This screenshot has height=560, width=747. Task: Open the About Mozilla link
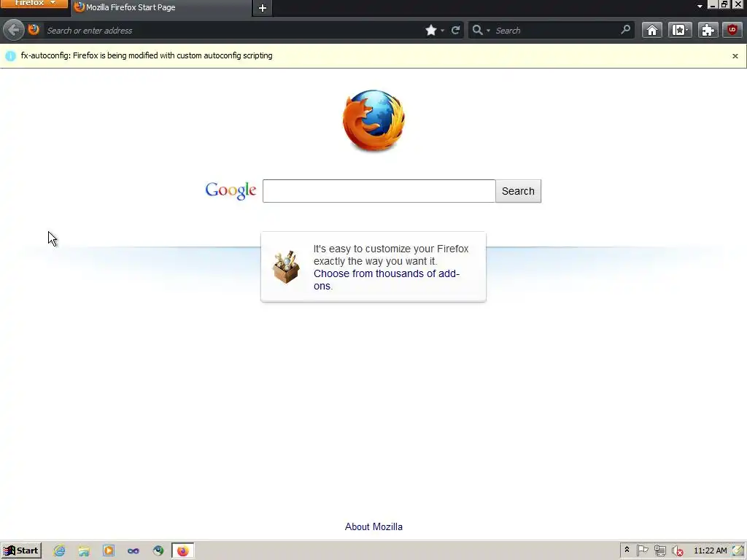[373, 526]
